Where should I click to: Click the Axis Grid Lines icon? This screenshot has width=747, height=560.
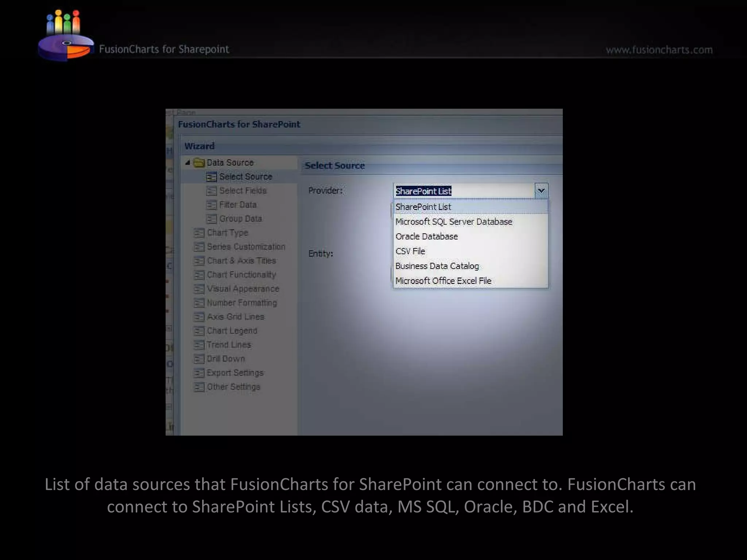click(x=199, y=317)
